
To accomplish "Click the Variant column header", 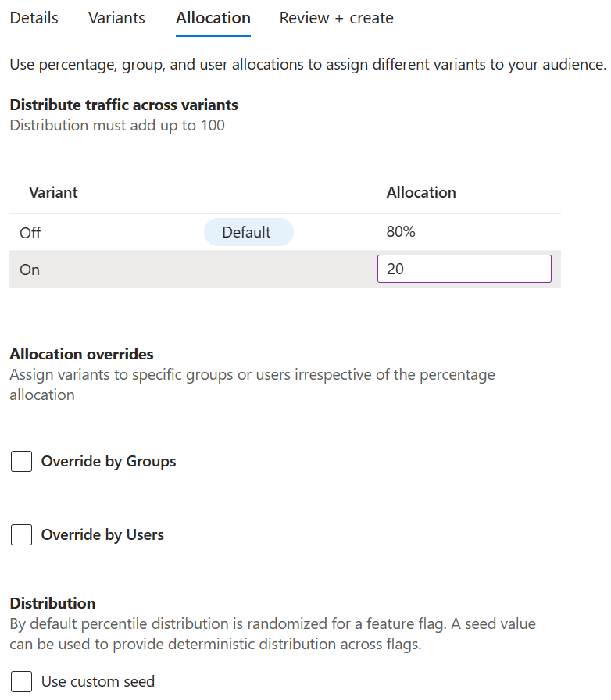I will point(52,192).
